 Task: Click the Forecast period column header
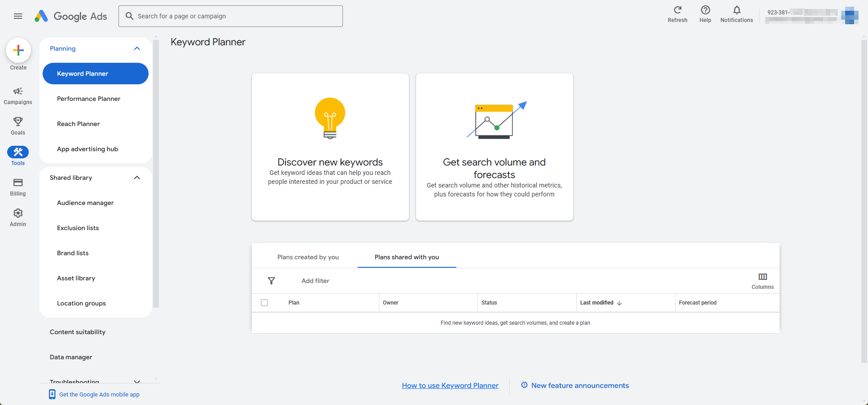click(x=698, y=303)
